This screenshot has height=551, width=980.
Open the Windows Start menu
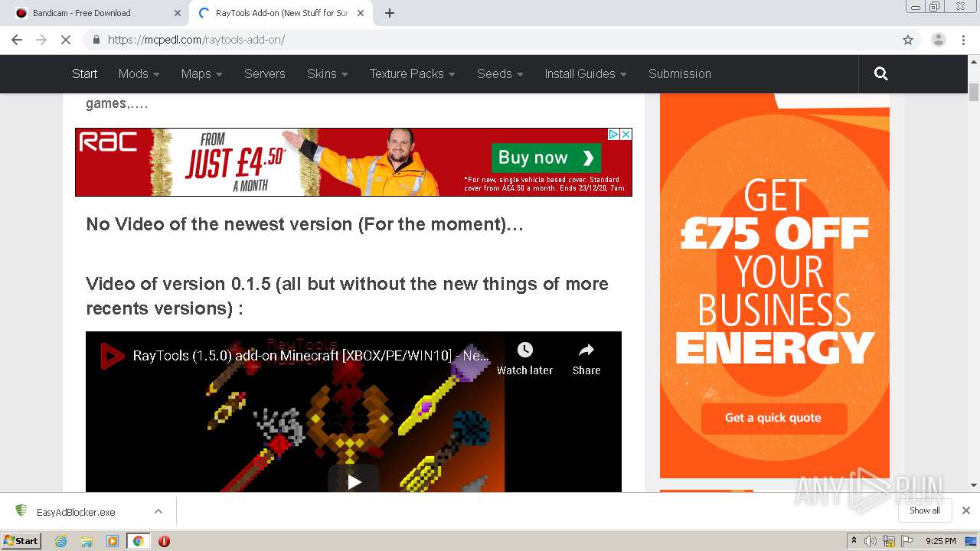(x=21, y=540)
